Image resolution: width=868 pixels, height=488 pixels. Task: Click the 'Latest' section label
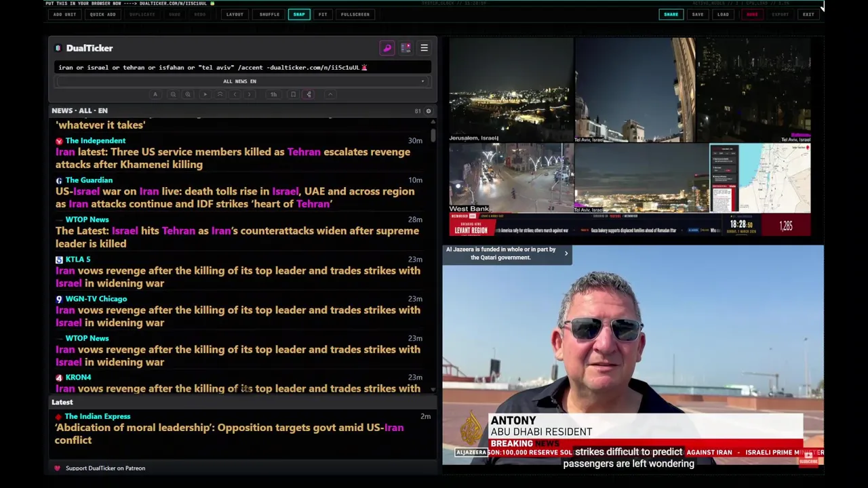[62, 403]
